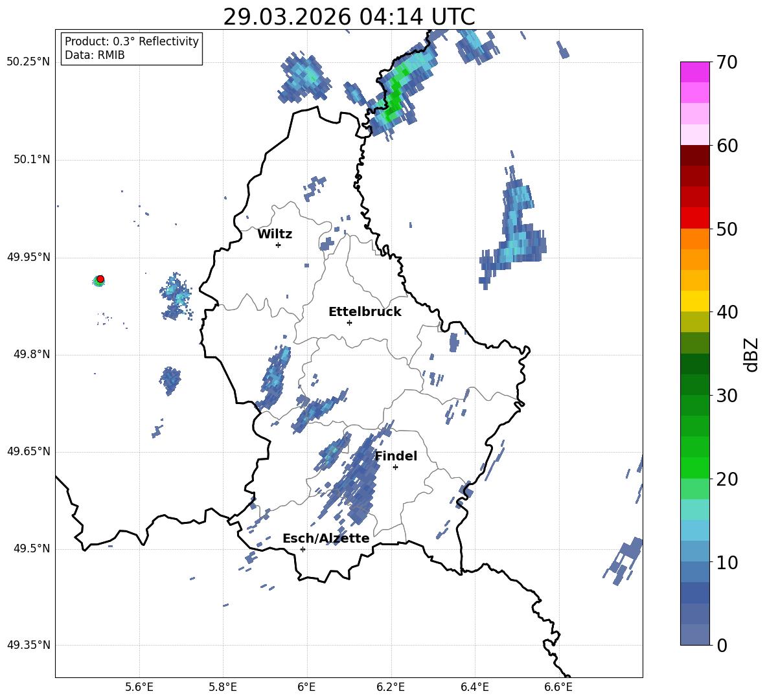Select the Ettelbruck city label
The width and height of the screenshot is (767, 700).
(x=365, y=312)
